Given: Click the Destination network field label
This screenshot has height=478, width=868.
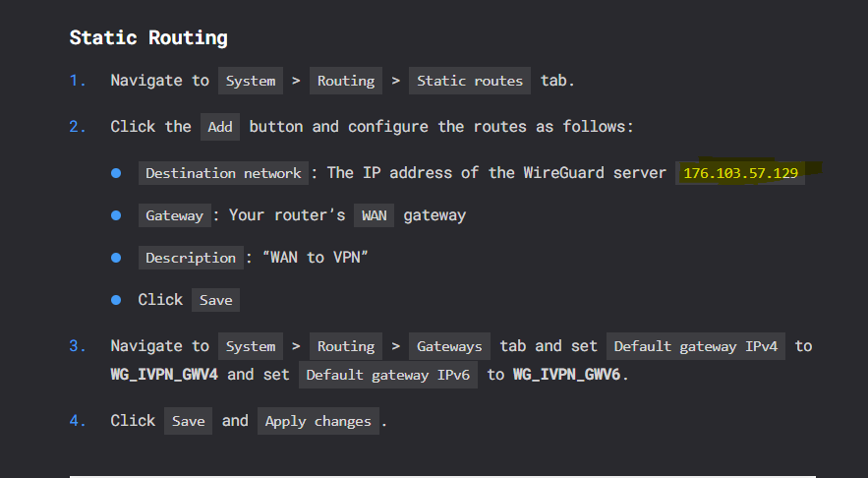Looking at the screenshot, I should tap(223, 173).
